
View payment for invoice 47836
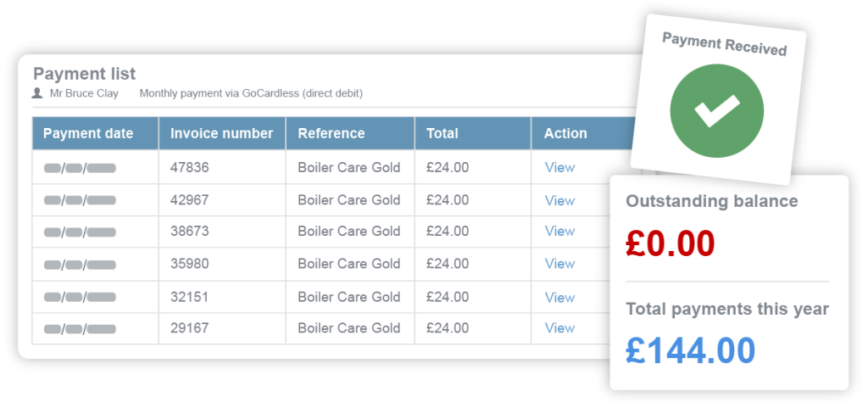(559, 167)
